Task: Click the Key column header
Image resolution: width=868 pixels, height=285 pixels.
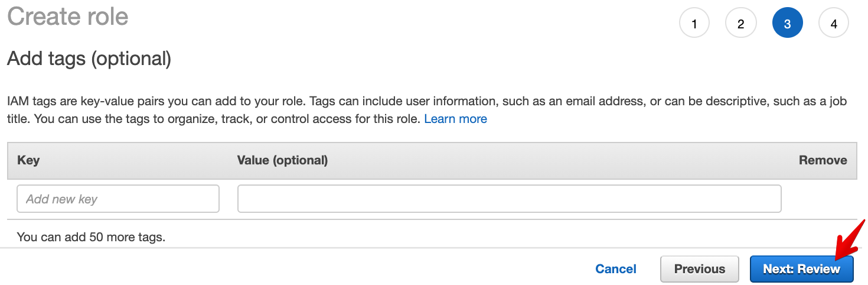Action: click(28, 160)
